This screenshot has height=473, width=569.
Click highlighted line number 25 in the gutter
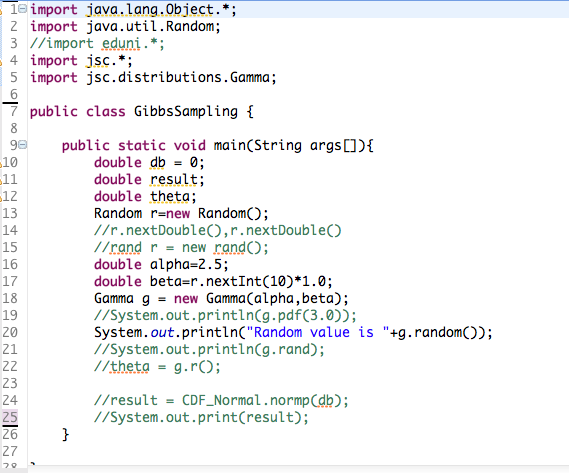click(10, 417)
